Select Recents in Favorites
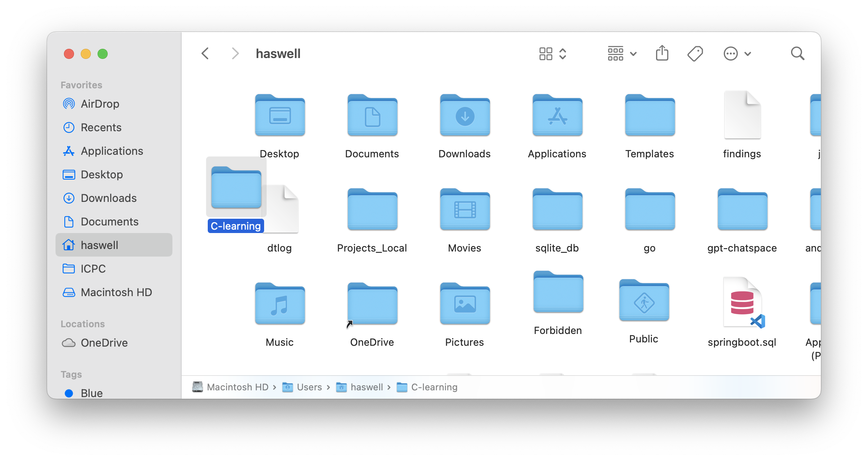Screen dimensions: 868x461 [x=101, y=127]
